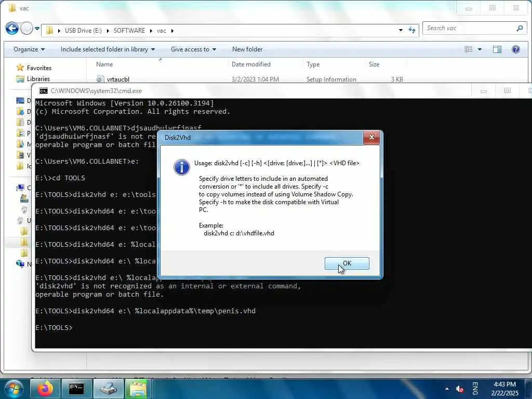Close the Disk2Vhd usage dialog
532x399 pixels.
click(371, 137)
